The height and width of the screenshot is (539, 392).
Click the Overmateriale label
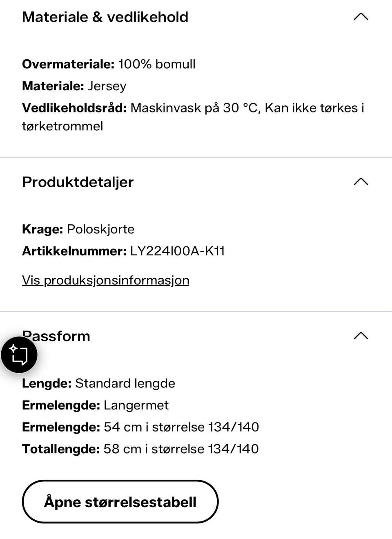(x=68, y=64)
